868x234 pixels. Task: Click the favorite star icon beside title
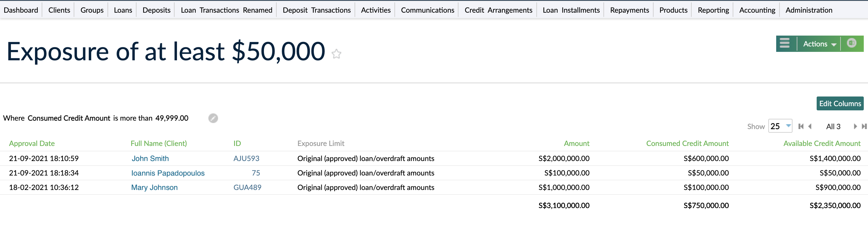click(x=336, y=54)
